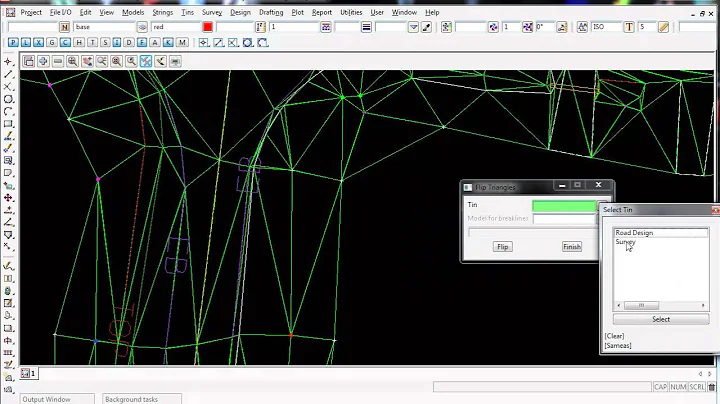Click the view menu icon at toolbar start
The height and width of the screenshot is (404, 720).
(28, 61)
